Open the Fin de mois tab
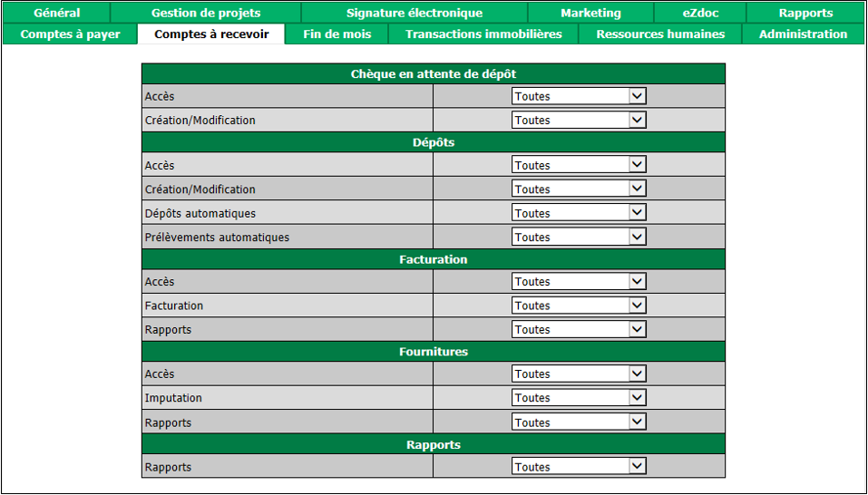Screen dimensions: 868x495 coord(337,34)
